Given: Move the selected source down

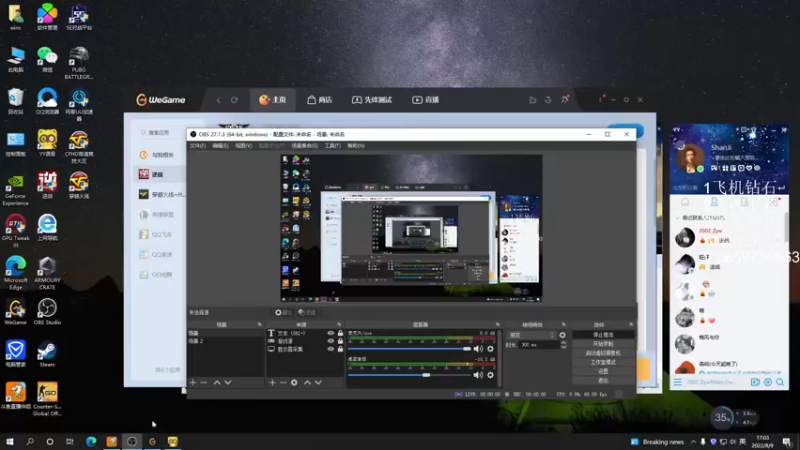Looking at the screenshot, I should (x=318, y=382).
